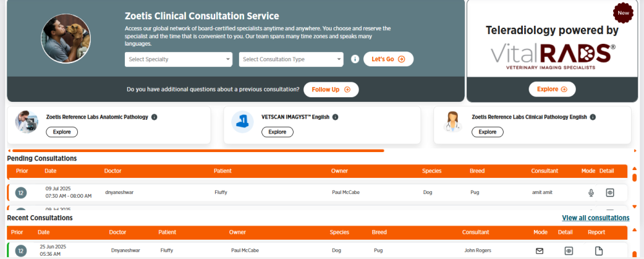
Task: Click info icon for Clinical Pathology English
Action: (x=592, y=117)
